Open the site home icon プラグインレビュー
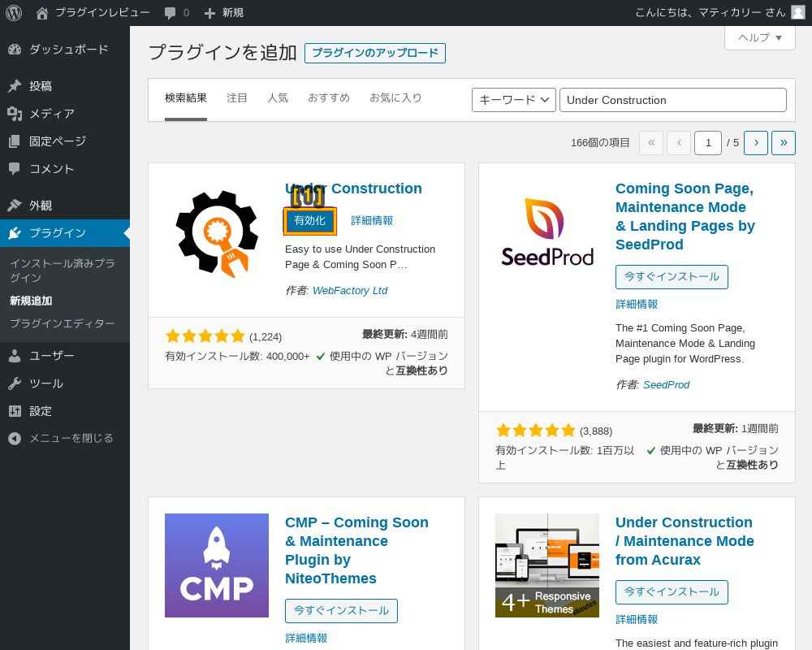Image resolution: width=812 pixels, height=650 pixels. coord(93,12)
